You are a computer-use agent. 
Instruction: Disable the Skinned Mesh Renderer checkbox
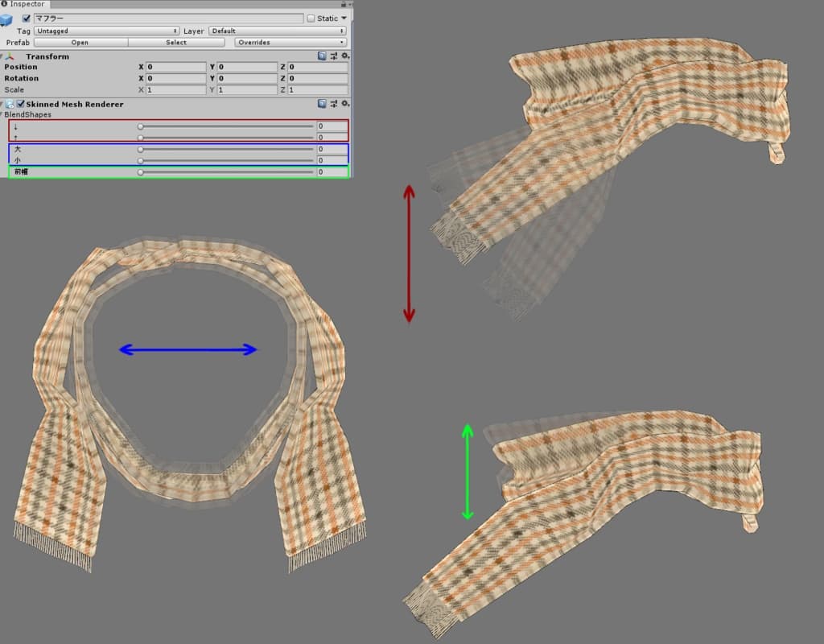[x=21, y=104]
